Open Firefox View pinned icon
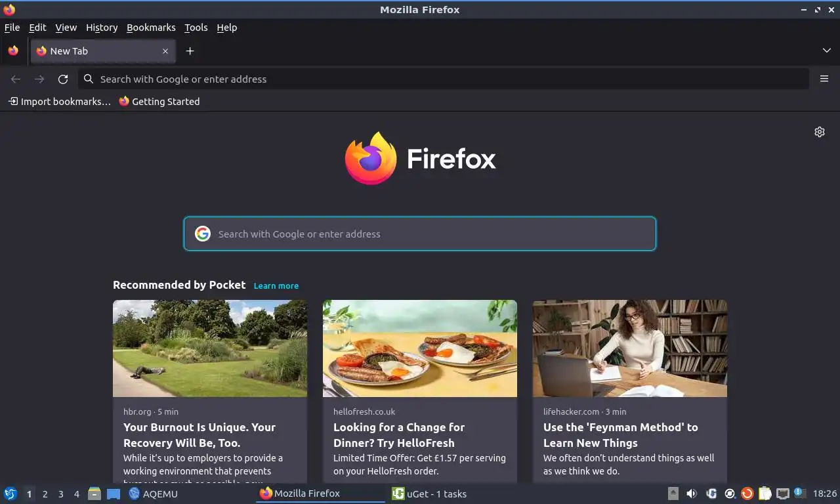 (13, 51)
